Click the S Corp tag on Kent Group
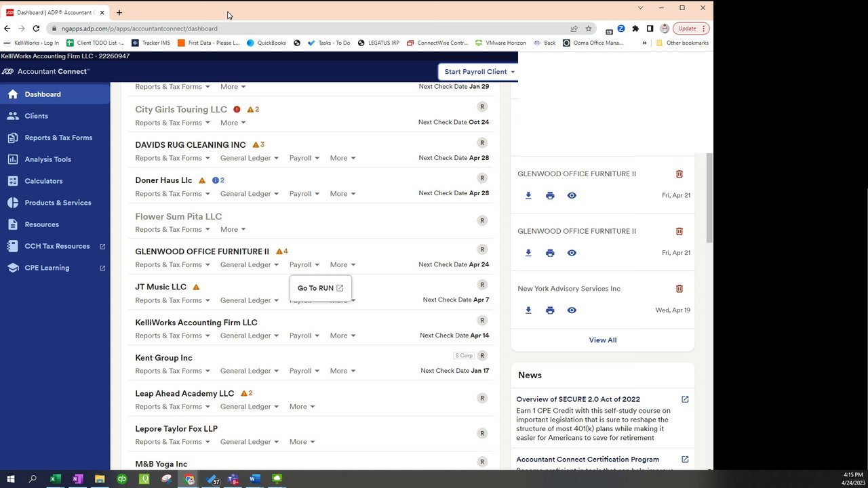 [x=464, y=356]
